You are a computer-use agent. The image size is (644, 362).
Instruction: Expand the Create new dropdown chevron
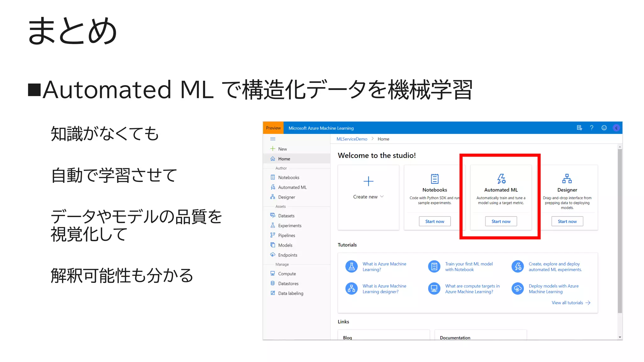pyautogui.click(x=382, y=197)
